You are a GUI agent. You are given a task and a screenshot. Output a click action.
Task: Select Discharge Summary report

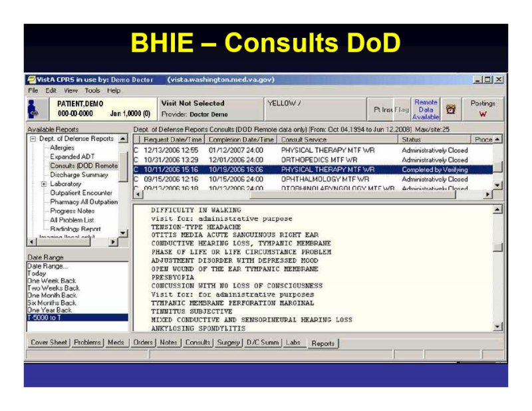[79, 175]
